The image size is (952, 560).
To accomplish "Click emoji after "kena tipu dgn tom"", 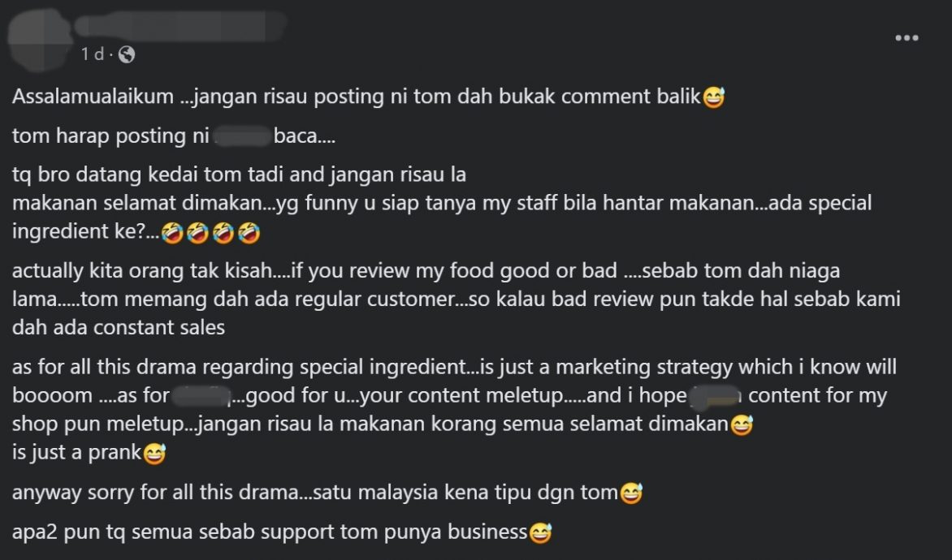I will 631,493.
